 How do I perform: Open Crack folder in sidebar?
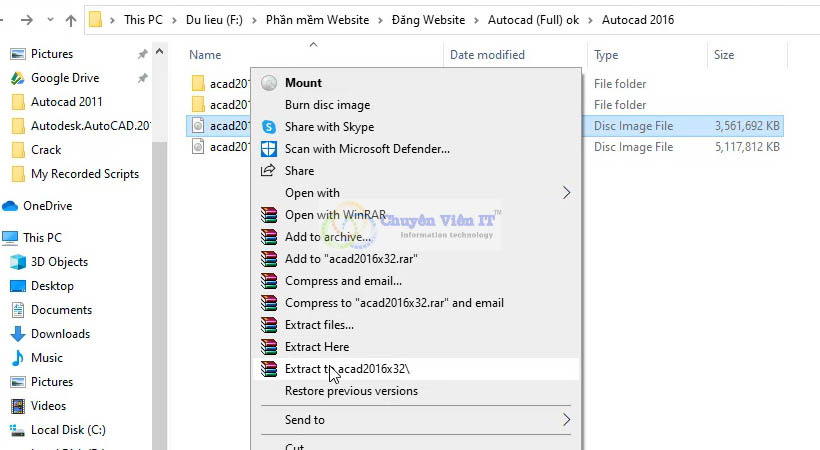[46, 150]
